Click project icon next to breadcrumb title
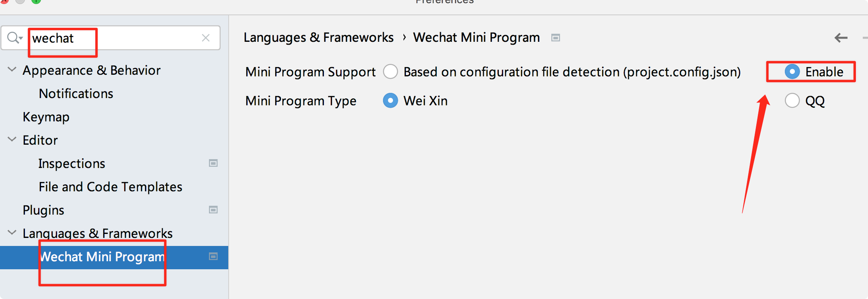This screenshot has width=868, height=299. [556, 38]
